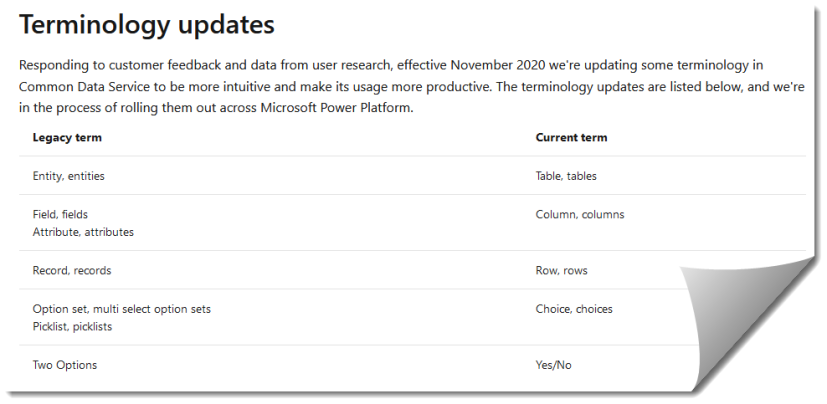Select the Legacy term column header

67,138
